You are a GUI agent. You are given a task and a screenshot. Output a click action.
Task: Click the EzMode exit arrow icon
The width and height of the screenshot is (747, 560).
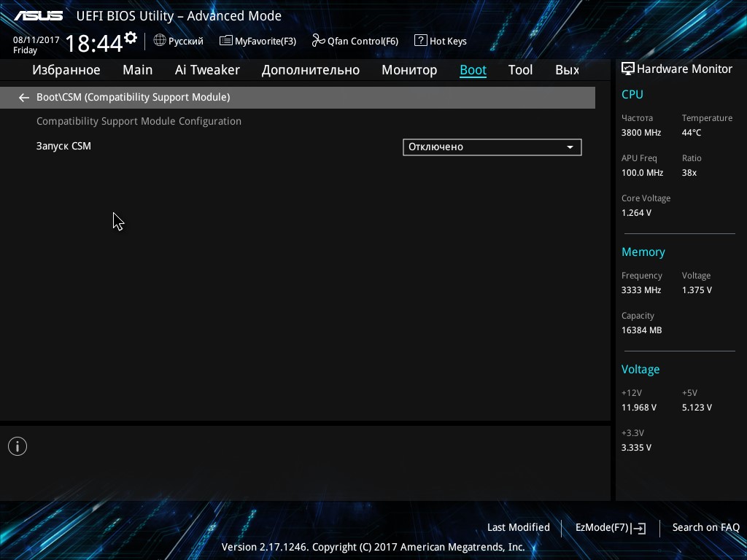pyautogui.click(x=639, y=528)
